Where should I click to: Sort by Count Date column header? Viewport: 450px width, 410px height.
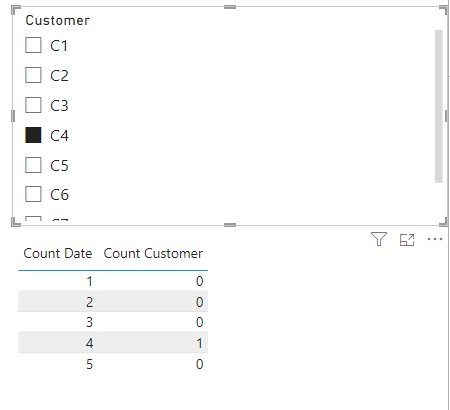click(x=58, y=253)
